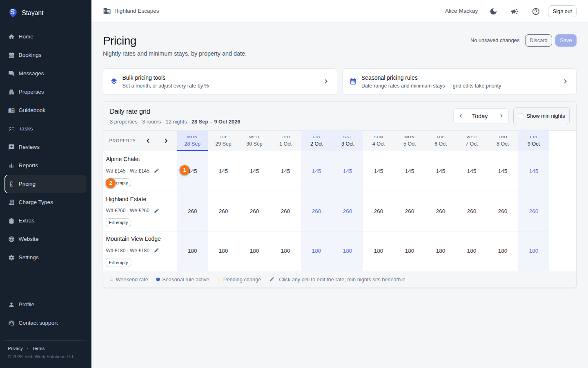
Task: Fill empty rates for Mountain View Lodge
Action: point(118,263)
